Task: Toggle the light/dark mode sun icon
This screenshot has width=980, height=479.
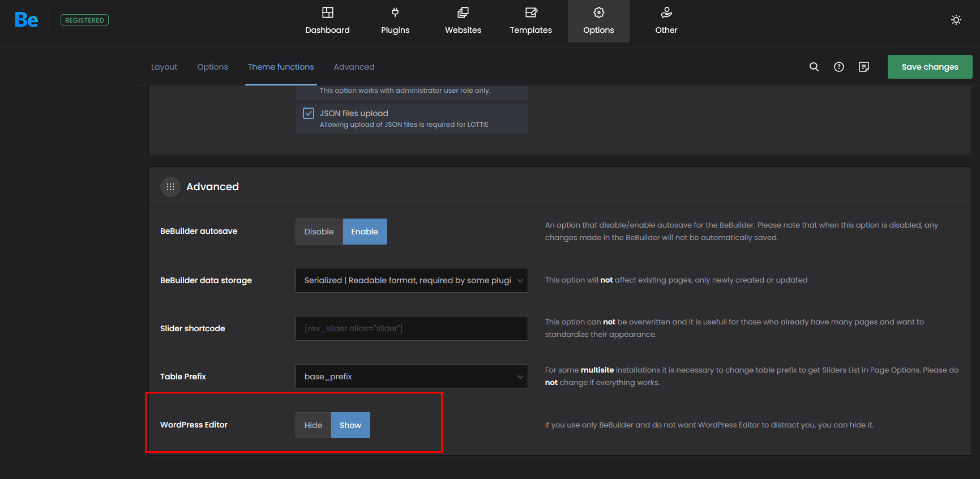Action: coord(956,20)
